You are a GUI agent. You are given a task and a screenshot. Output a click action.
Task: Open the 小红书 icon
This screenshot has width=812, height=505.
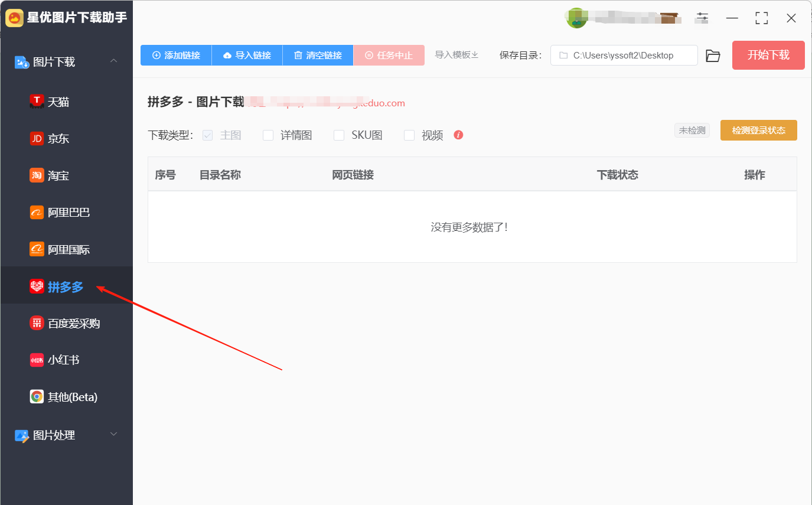tap(37, 360)
